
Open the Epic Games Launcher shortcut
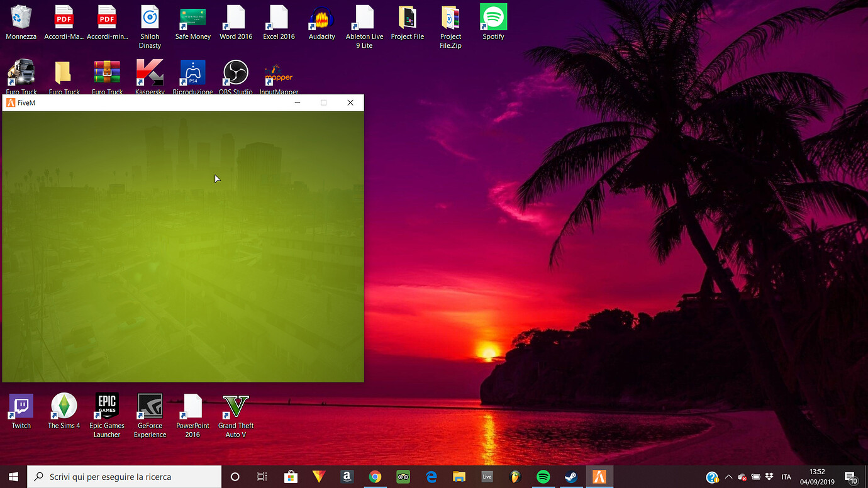click(x=107, y=407)
